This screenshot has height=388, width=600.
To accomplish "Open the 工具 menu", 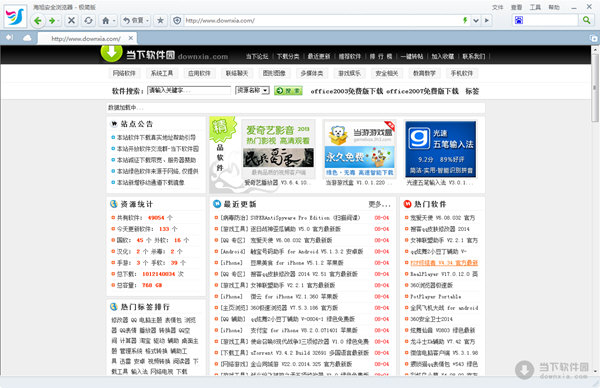I will pyautogui.click(x=535, y=7).
